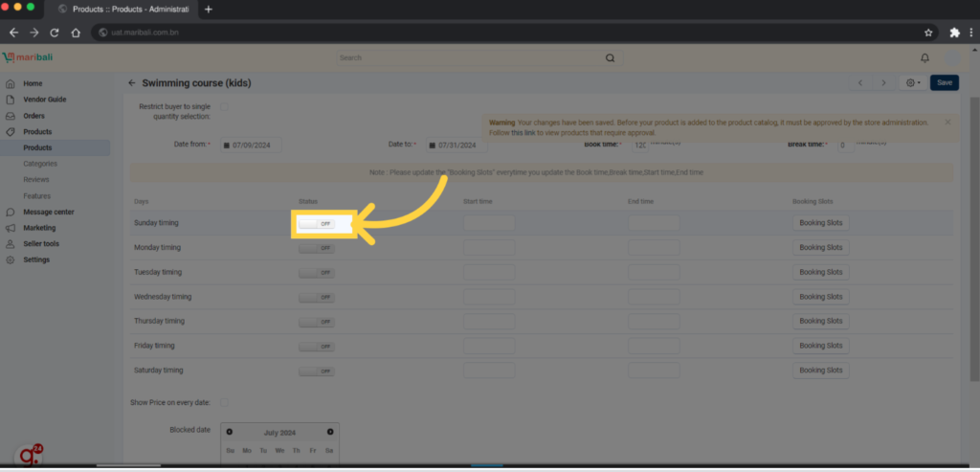980x472 pixels.
Task: Select Categories under Products
Action: pos(40,164)
